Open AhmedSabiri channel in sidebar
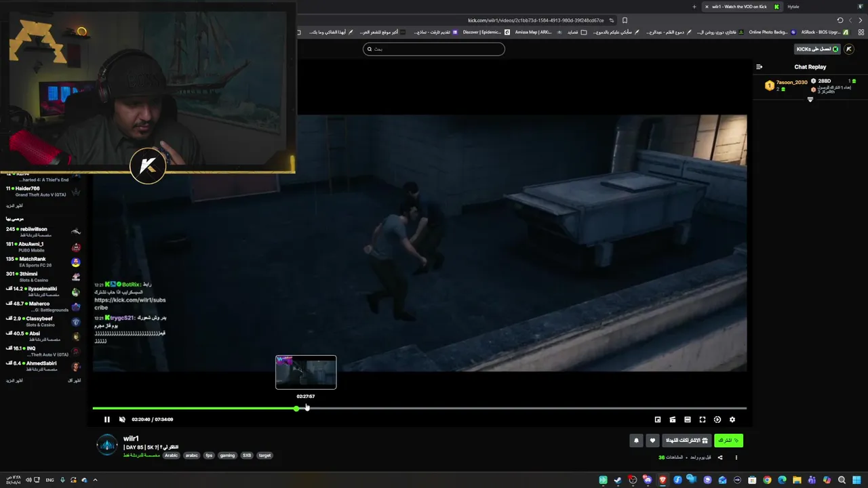Screen dimensions: 868x488 [x=43, y=366]
